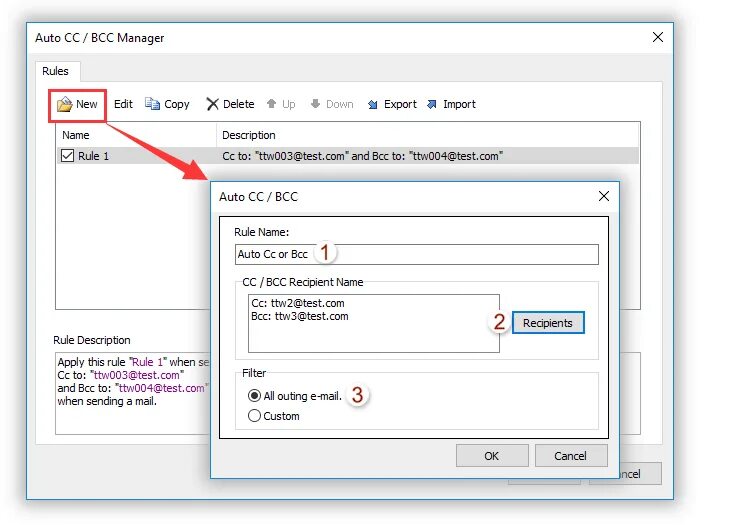Select the Rule 1 row name
731x525 pixels.
coord(93,156)
